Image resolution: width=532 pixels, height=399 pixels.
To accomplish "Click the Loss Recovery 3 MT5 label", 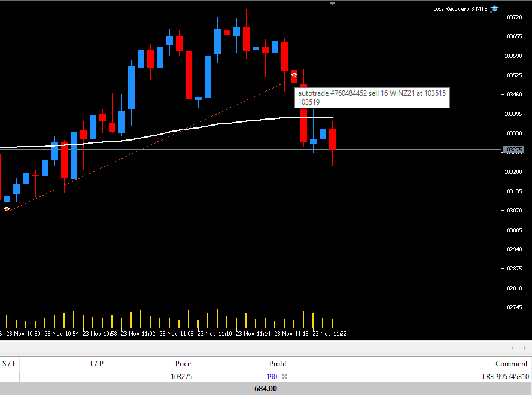I will coord(460,9).
